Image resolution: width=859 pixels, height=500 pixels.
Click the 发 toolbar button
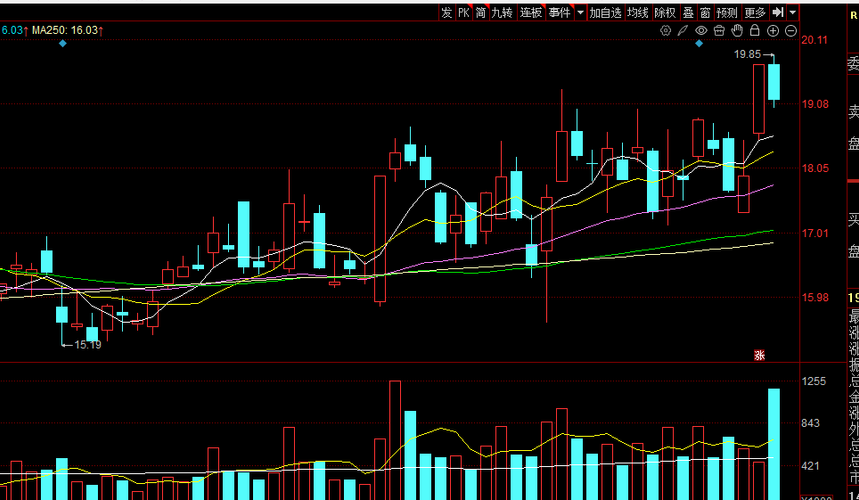pyautogui.click(x=447, y=13)
